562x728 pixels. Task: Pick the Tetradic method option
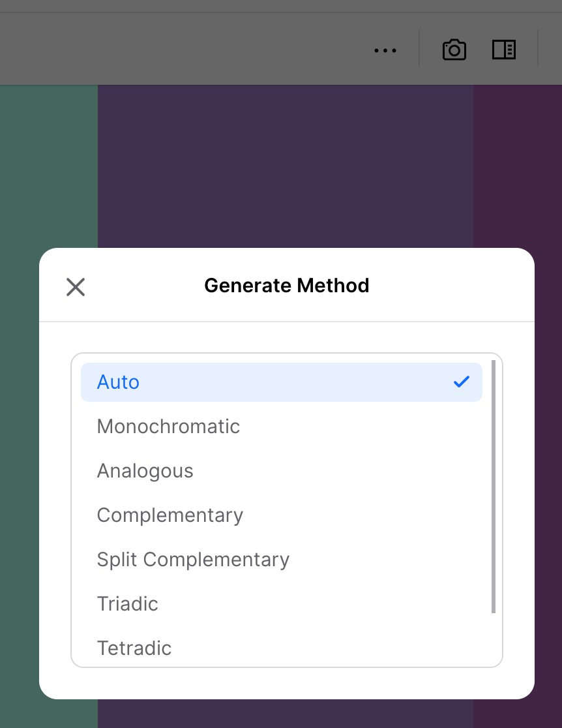point(134,648)
